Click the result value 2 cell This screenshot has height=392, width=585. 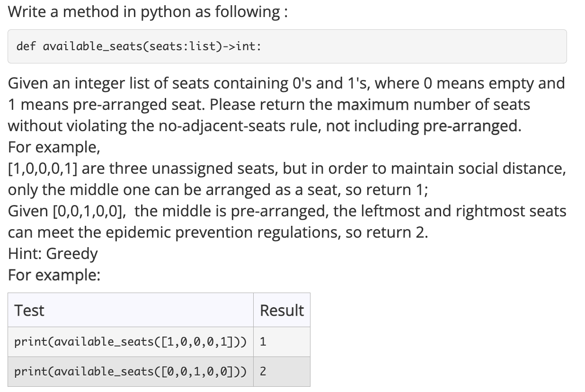[282, 372]
